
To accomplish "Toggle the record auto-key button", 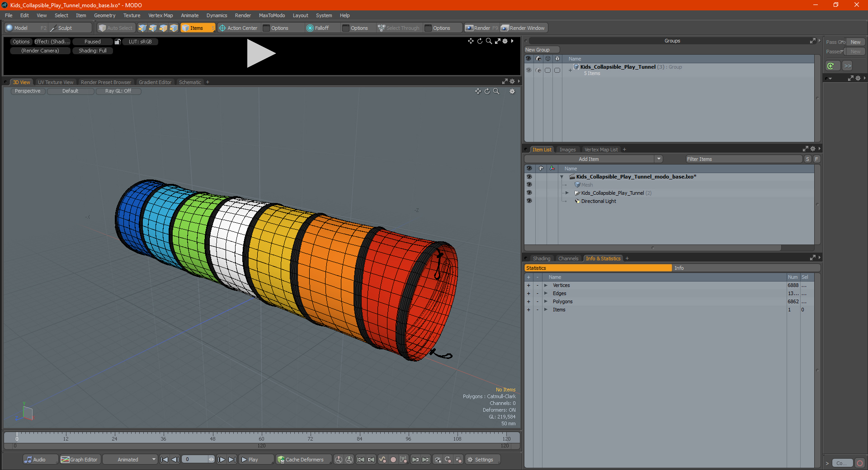I will coord(393,460).
